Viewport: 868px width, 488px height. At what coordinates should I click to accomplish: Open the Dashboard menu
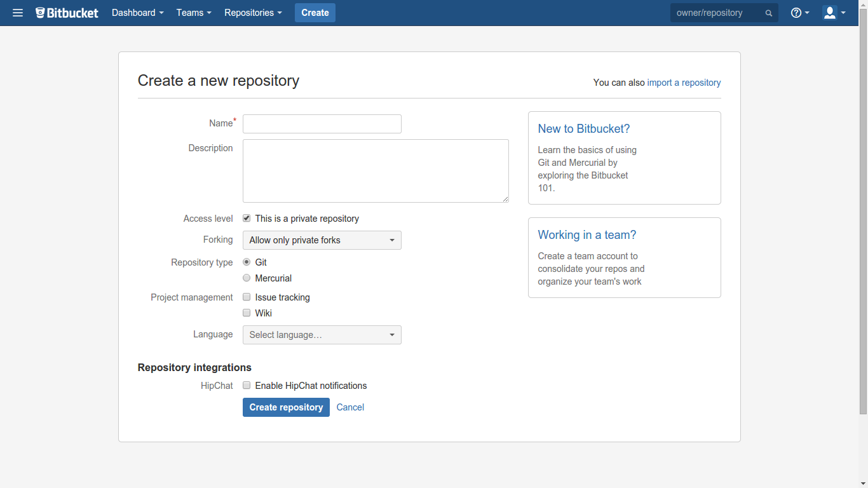137,13
